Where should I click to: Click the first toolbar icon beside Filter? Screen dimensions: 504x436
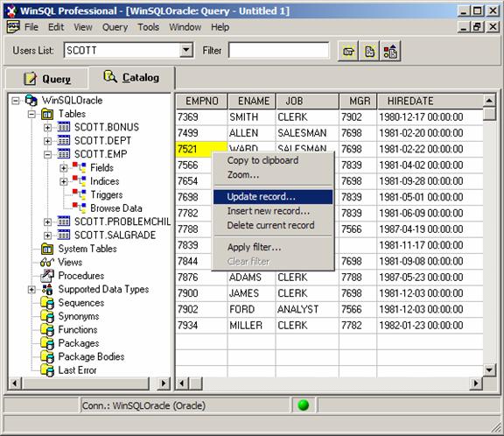(348, 51)
